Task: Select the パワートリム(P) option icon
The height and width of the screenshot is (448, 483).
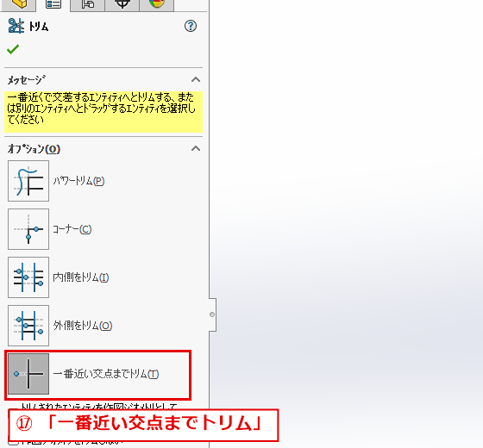Action: point(28,181)
